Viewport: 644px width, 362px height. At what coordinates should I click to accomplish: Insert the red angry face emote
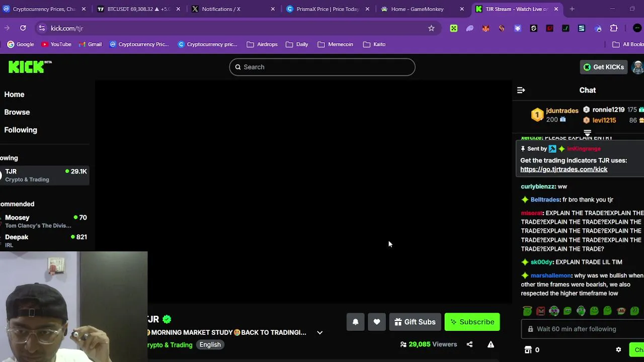pyautogui.click(x=541, y=311)
